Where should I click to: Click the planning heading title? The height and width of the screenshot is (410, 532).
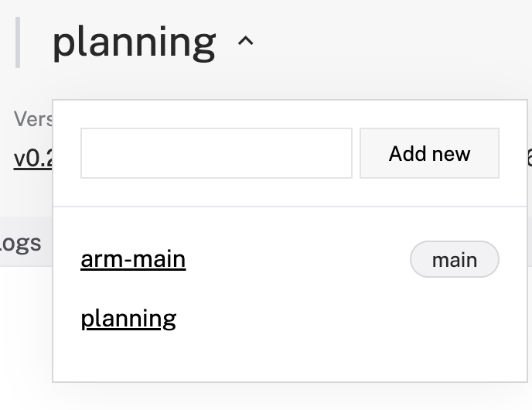(134, 43)
